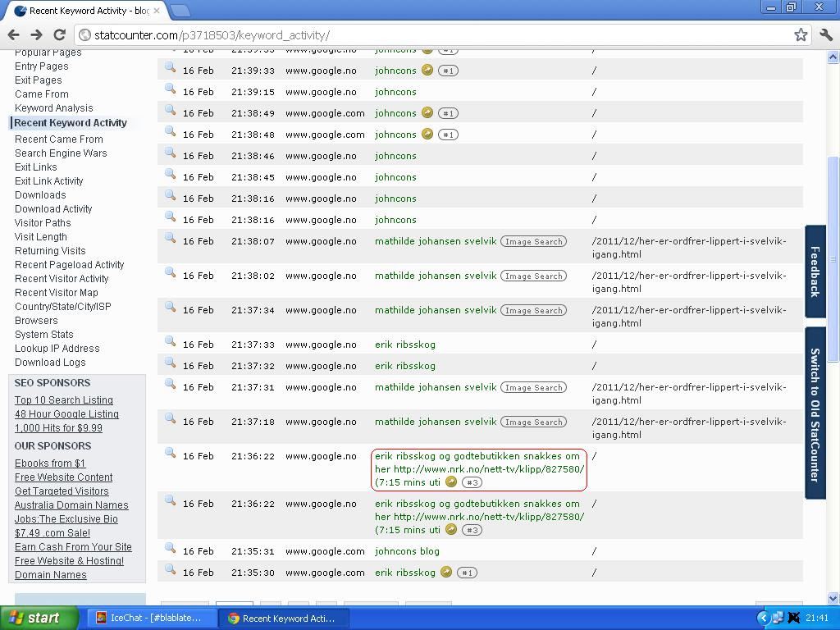Image resolution: width=840 pixels, height=630 pixels.
Task: Click the gold rank icon in the 21:38:48 row
Action: click(x=427, y=134)
